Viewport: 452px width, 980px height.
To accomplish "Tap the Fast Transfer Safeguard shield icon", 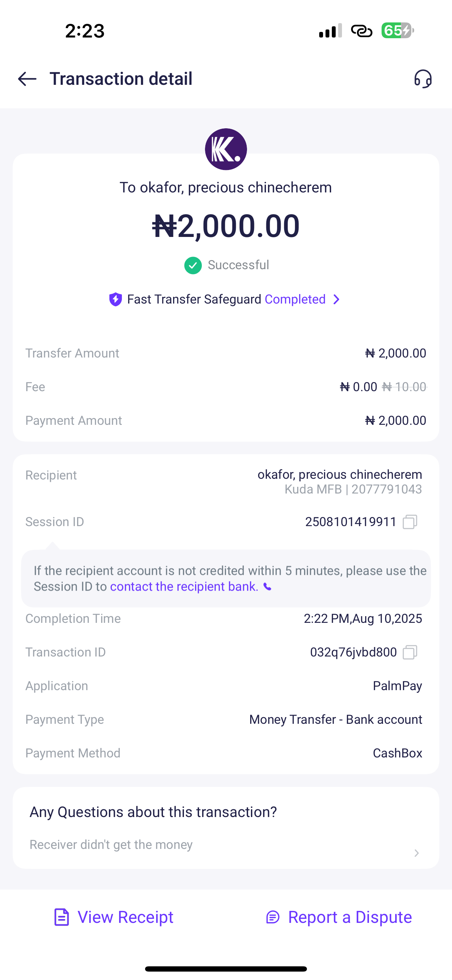I will [x=115, y=299].
